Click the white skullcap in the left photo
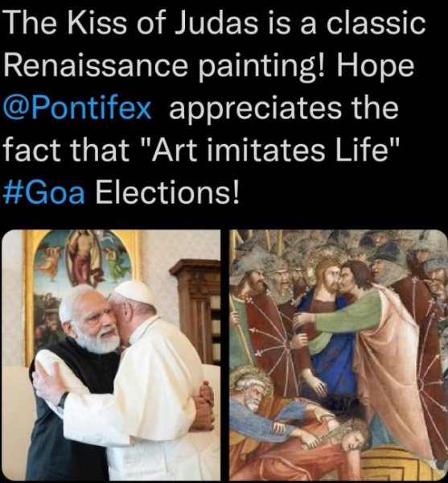The height and width of the screenshot is (483, 448). [x=134, y=291]
